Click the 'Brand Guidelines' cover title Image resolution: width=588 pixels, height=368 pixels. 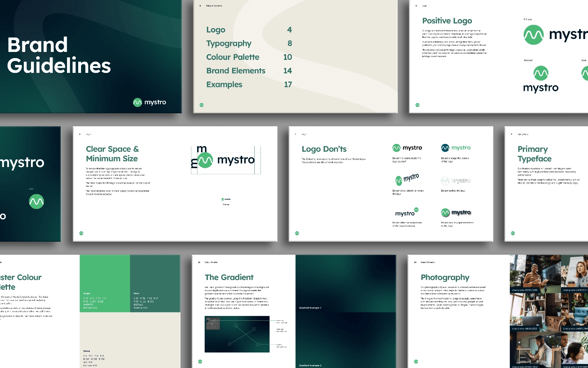point(59,55)
